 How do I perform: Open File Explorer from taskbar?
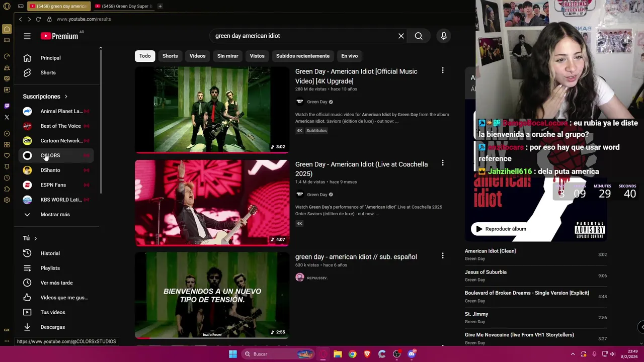pyautogui.click(x=338, y=354)
